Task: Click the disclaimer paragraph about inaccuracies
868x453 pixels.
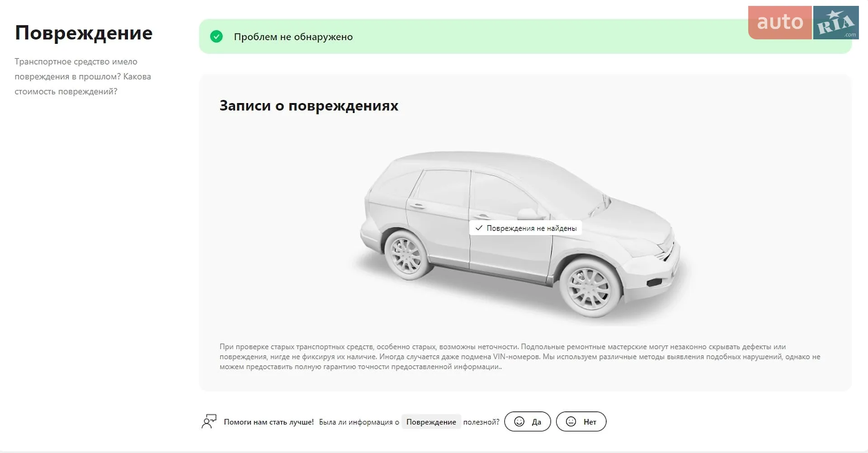Action: (520, 357)
